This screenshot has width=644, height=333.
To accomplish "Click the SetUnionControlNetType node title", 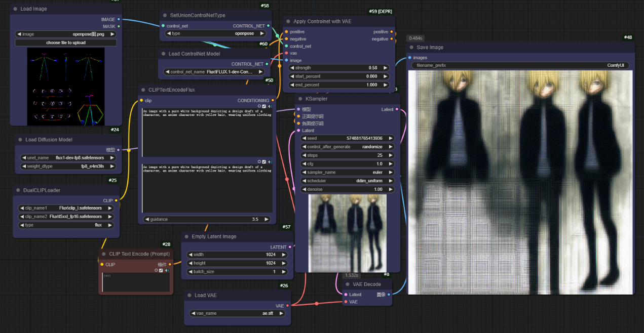I will [198, 15].
